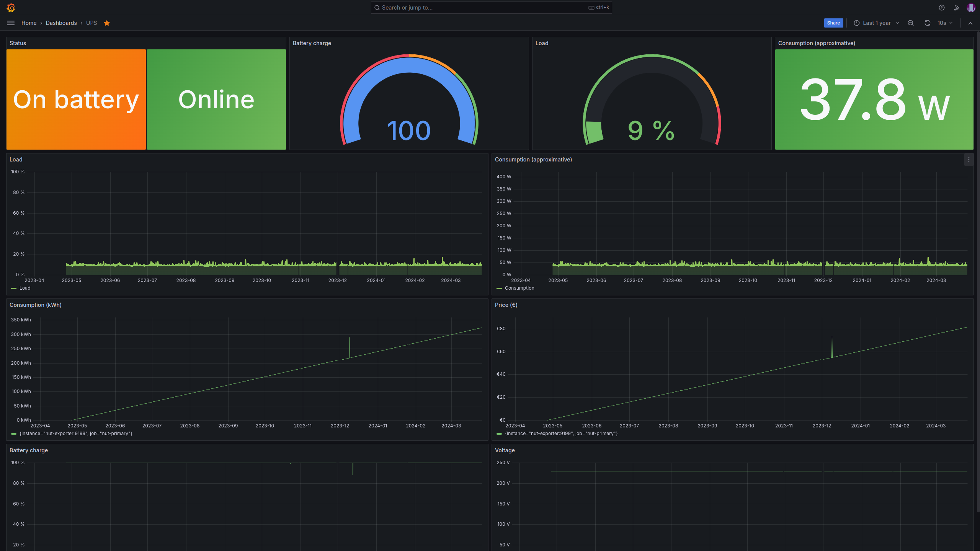Viewport: 980px width, 551px height.
Task: Click the 9 % load gauge value
Action: [651, 130]
